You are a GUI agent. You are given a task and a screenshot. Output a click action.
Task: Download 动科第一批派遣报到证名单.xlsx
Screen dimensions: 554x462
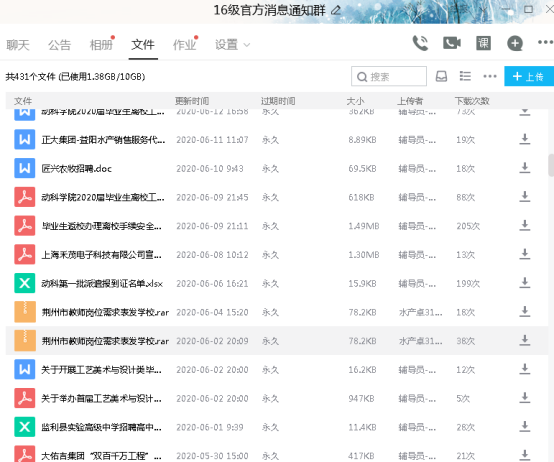click(x=525, y=283)
